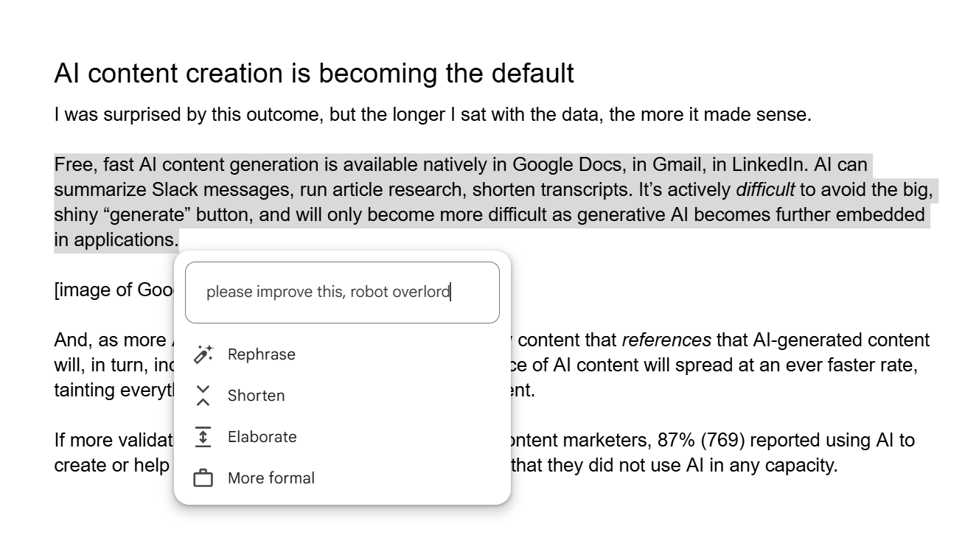Click the Elaborate expand-arrows icon
Viewport: 979px width, 560px height.
[203, 436]
